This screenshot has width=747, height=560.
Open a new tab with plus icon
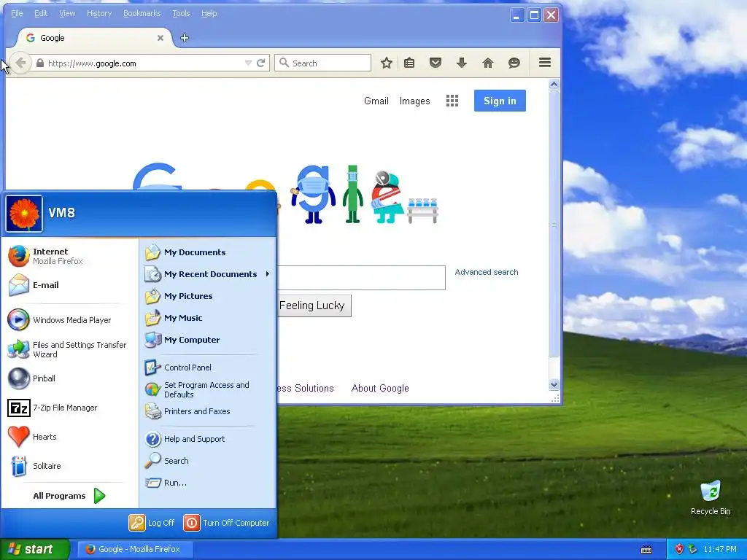185,38
